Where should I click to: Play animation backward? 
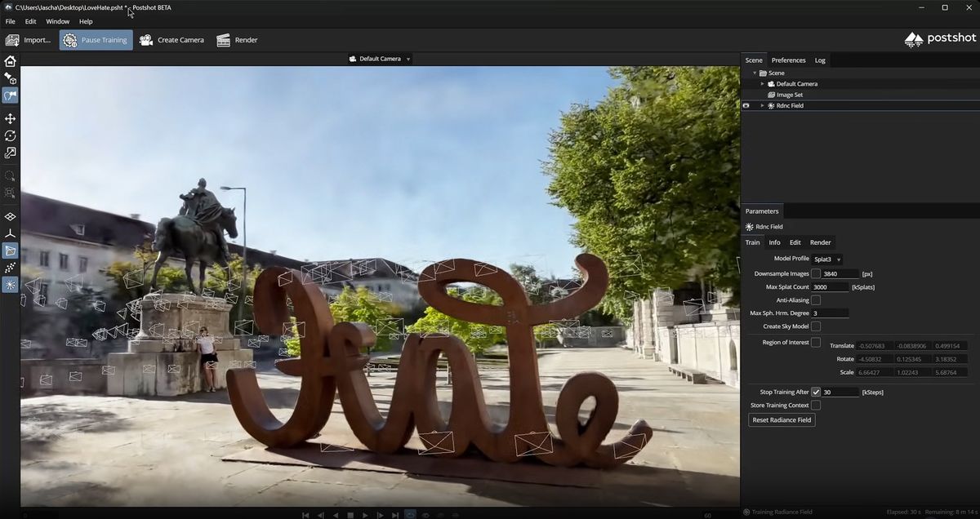click(x=335, y=515)
